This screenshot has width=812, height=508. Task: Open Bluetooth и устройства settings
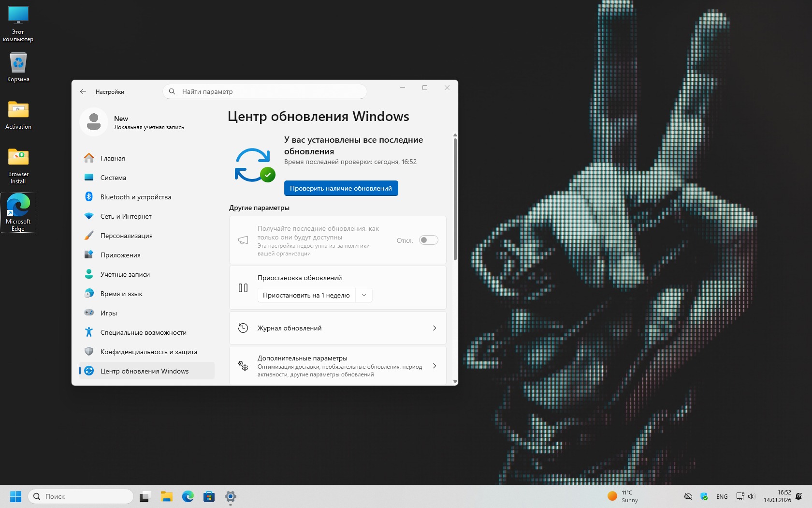click(x=135, y=197)
